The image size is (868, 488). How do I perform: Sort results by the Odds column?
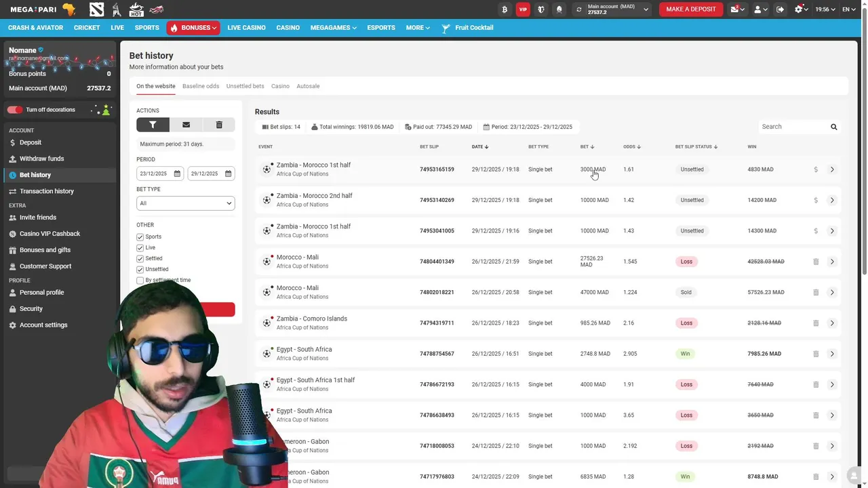(x=632, y=146)
